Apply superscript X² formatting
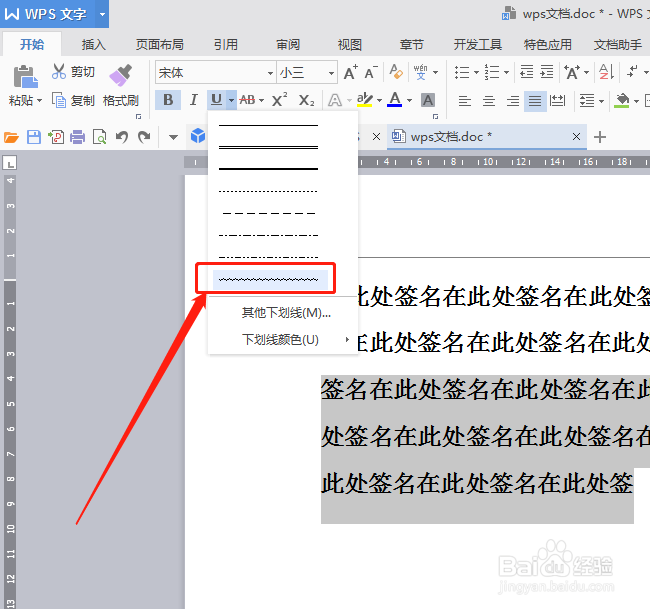The image size is (650, 609). (x=279, y=100)
